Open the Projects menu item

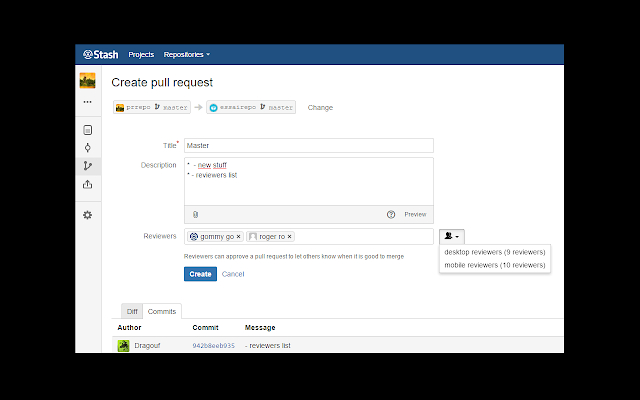click(141, 54)
